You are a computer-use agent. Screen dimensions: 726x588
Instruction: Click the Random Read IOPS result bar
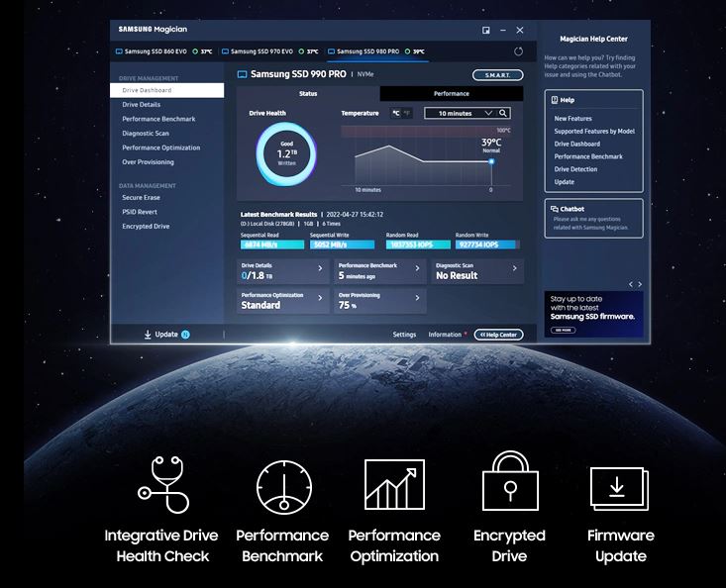418,245
